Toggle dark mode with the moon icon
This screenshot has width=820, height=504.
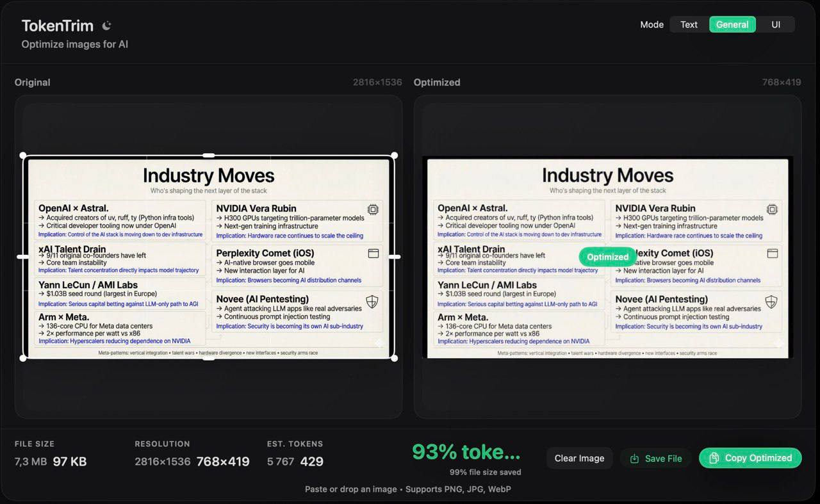point(107,26)
